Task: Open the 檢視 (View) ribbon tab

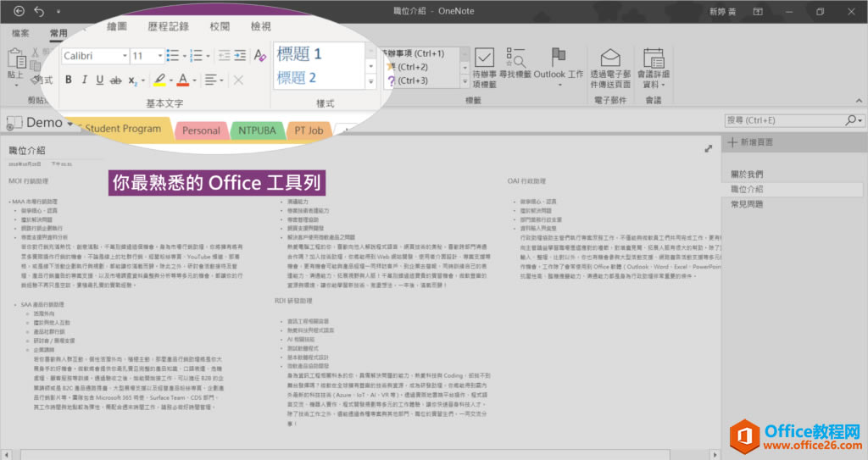Action: point(261,26)
